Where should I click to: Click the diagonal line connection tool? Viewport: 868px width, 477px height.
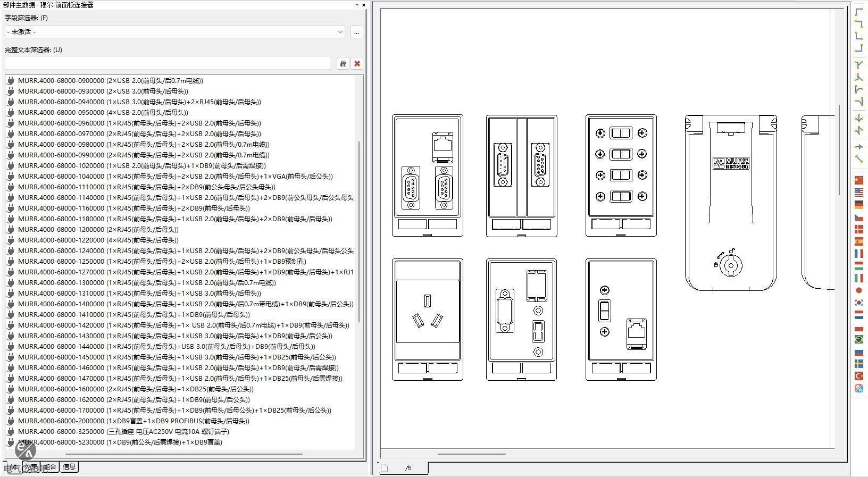point(858,159)
